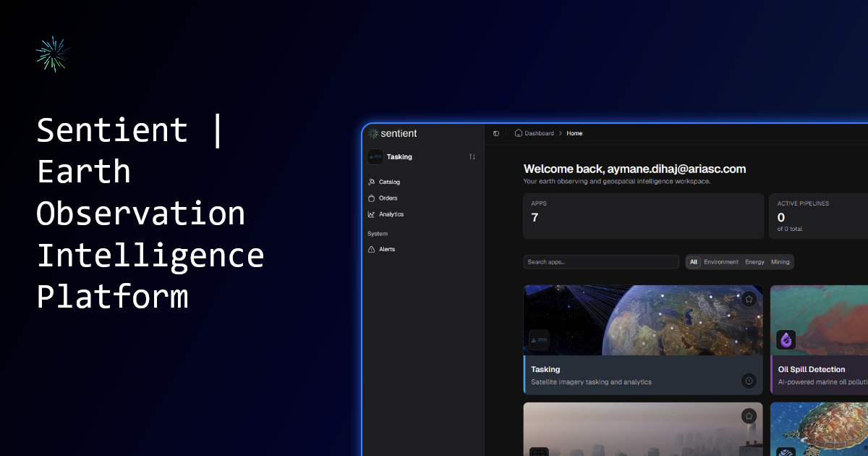Favorite the Tasking app with the star
The height and width of the screenshot is (456, 868).
click(749, 299)
